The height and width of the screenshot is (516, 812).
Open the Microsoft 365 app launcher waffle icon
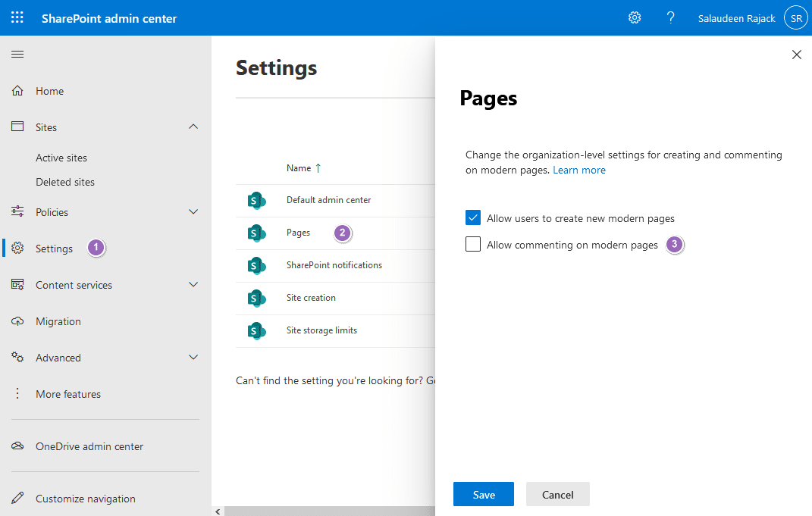point(17,17)
